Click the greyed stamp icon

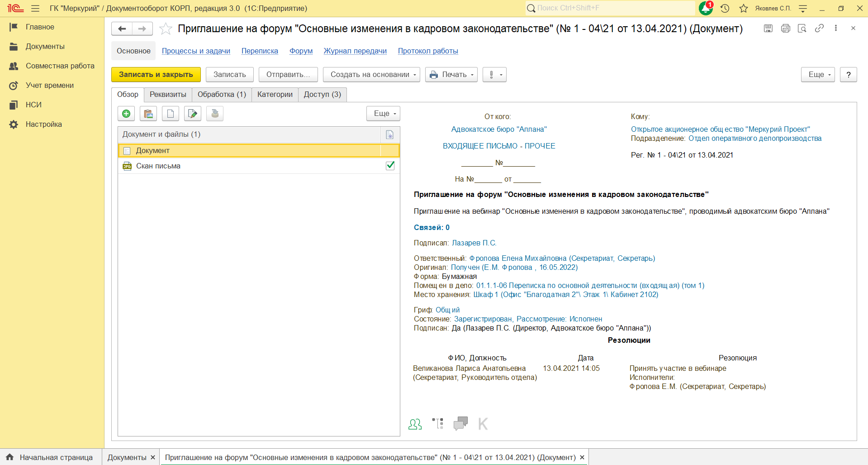pos(215,114)
